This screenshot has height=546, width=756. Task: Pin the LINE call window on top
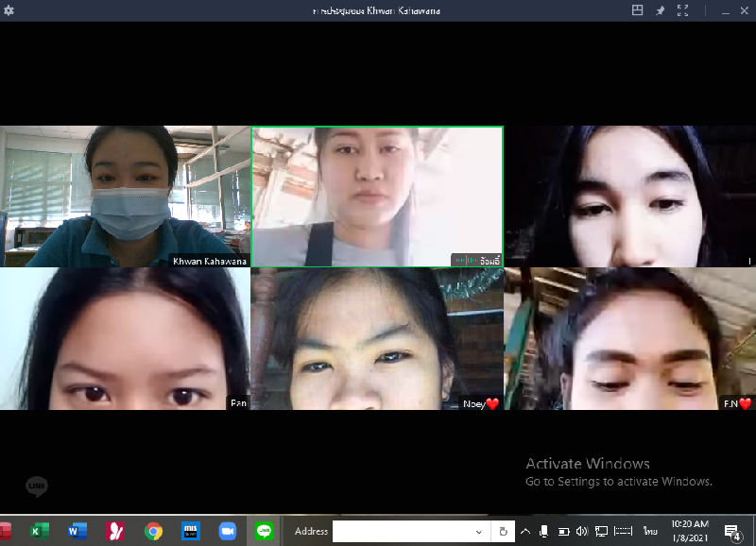point(661,10)
